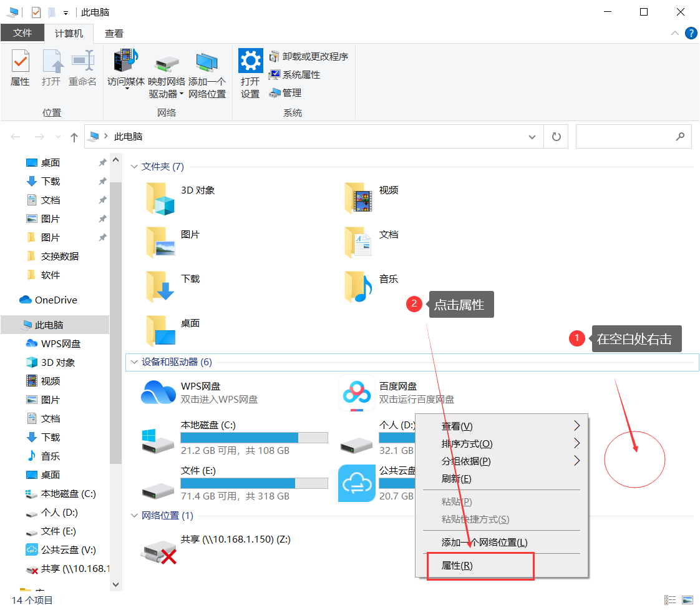This screenshot has height=610, width=700.
Task: Go back with the Back arrow
Action: (16, 137)
